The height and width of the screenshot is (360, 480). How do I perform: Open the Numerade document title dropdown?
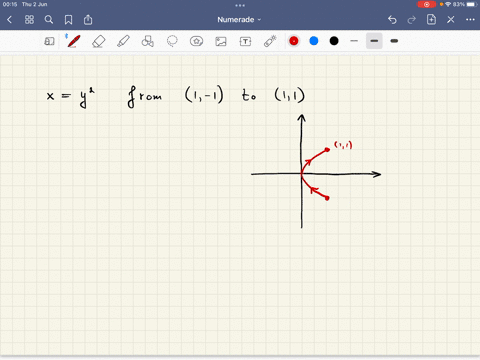point(239,20)
